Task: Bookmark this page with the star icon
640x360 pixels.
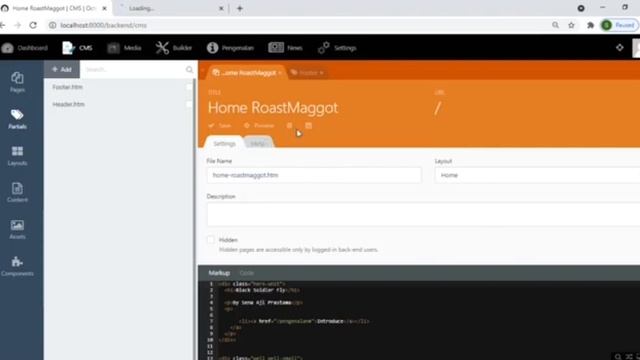Action: point(571,25)
